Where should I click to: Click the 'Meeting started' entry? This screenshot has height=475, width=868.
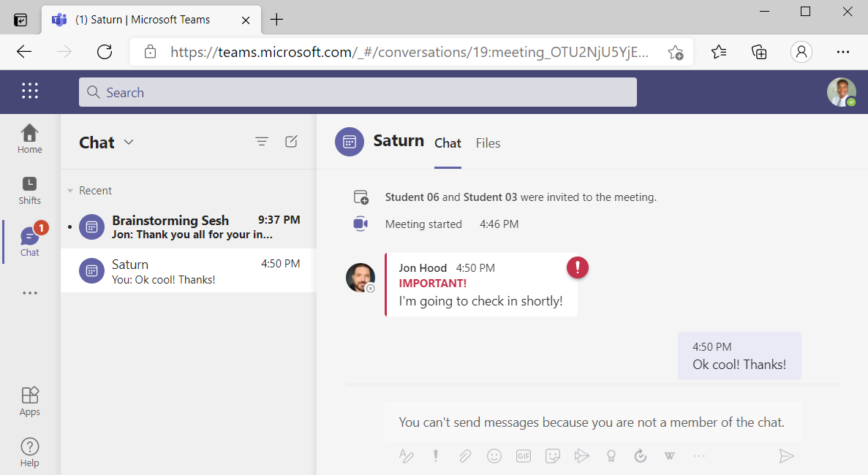coord(423,224)
